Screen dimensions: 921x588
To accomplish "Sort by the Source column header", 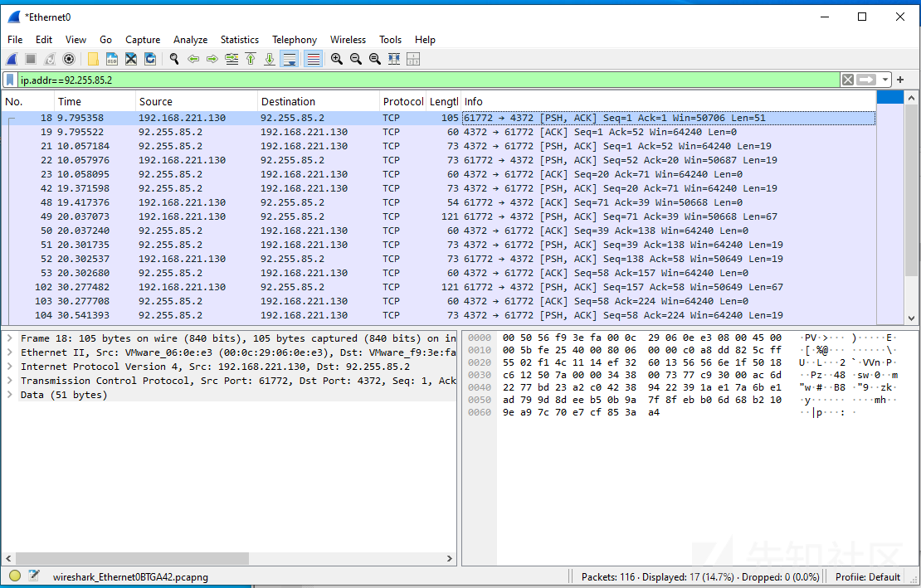I will (197, 101).
